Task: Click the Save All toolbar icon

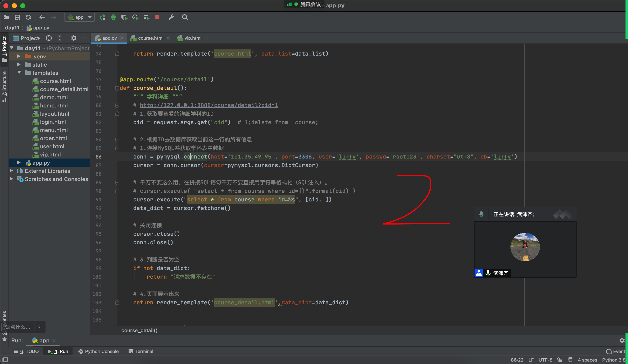Action: click(x=17, y=17)
